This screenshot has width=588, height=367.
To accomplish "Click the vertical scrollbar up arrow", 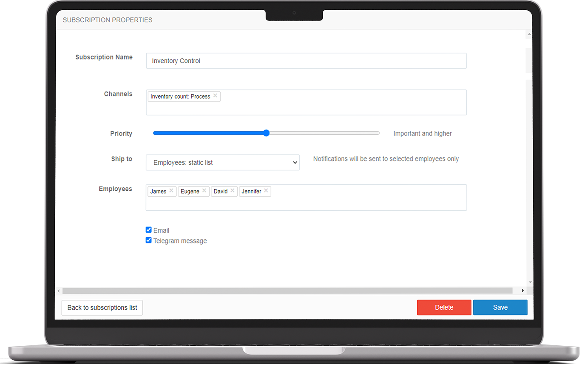I will coord(528,34).
